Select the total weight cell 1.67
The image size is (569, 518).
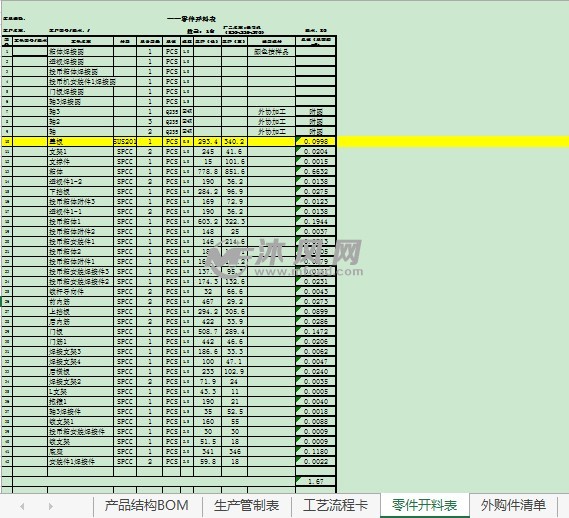pyautogui.click(x=316, y=481)
